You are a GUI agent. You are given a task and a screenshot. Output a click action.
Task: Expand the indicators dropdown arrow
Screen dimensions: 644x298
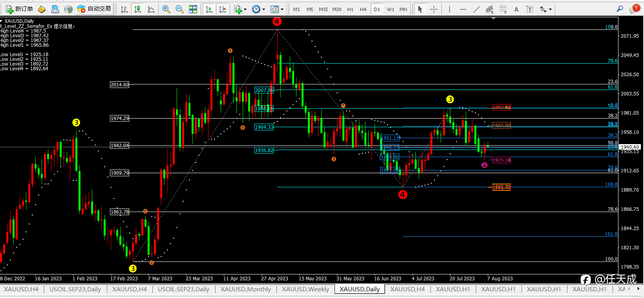245,9
